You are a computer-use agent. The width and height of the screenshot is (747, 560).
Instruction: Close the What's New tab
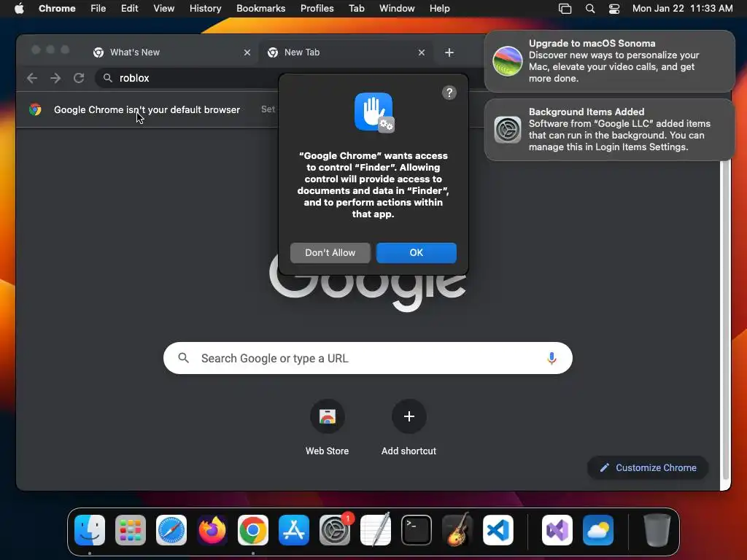[247, 52]
